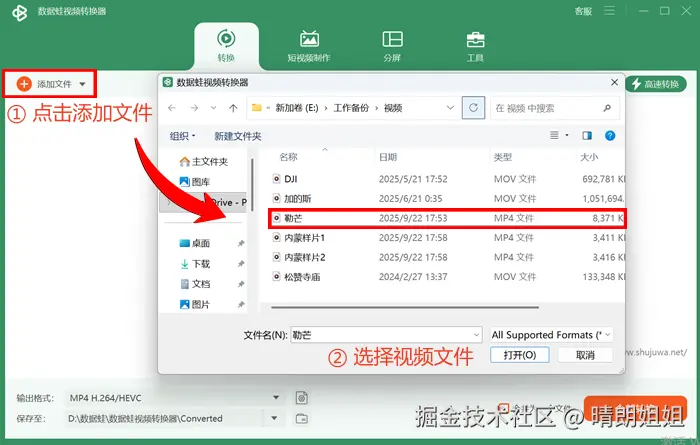Go forward in the file dialog
The width and height of the screenshot is (700, 445).
click(x=194, y=108)
